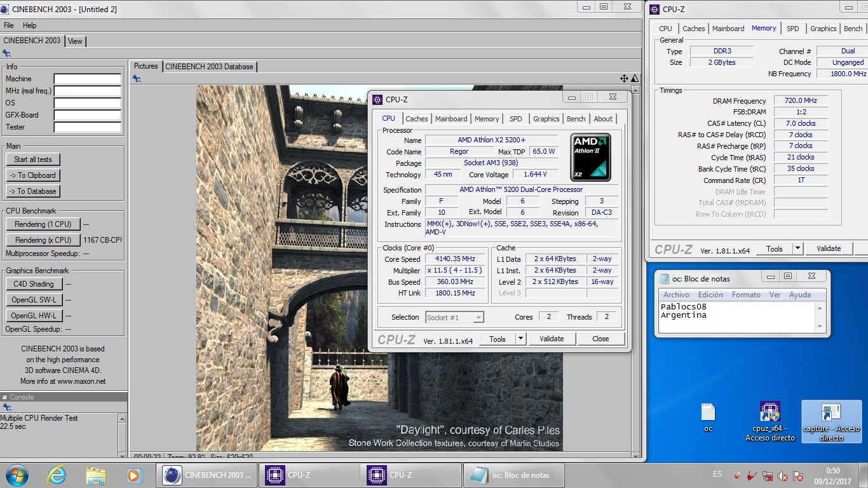Open Windows Media Player from taskbar

135,475
